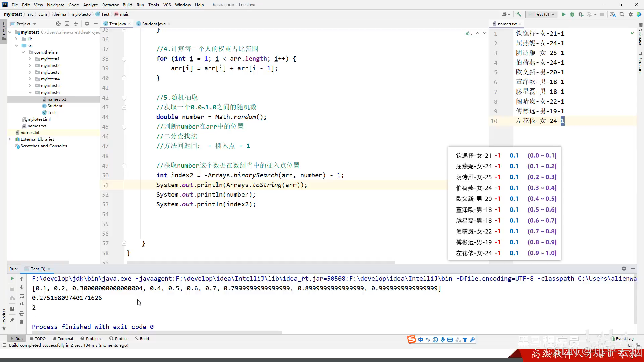Viewport: 644px width, 362px height.
Task: Click the green Run button in toolbar
Action: point(563,14)
